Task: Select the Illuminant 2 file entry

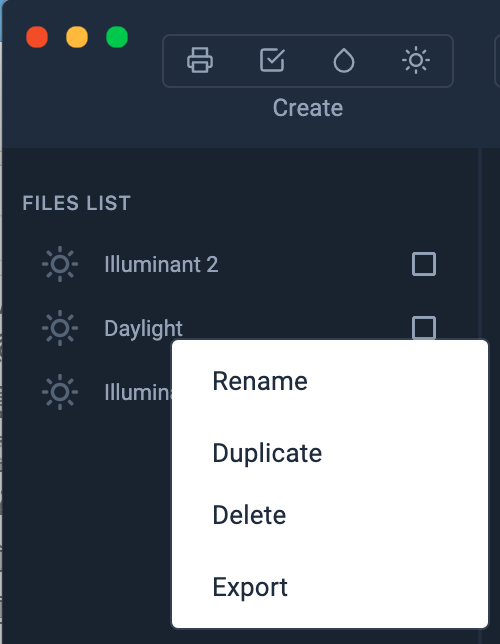Action: pyautogui.click(x=239, y=264)
